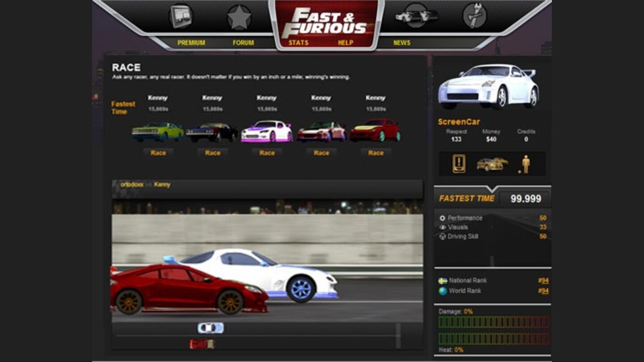Open the HELP menu
This screenshot has width=644, height=362.
pyautogui.click(x=346, y=43)
